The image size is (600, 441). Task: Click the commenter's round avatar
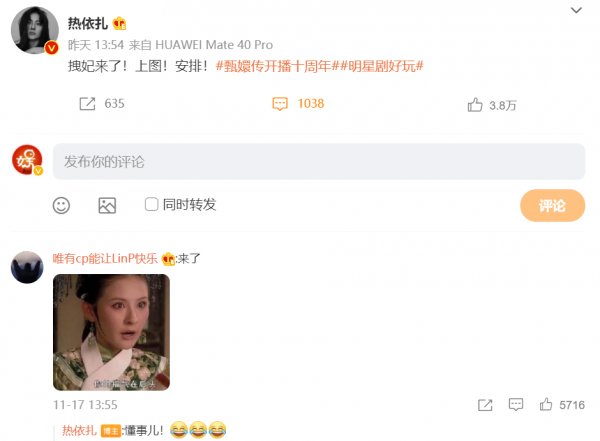(x=27, y=267)
